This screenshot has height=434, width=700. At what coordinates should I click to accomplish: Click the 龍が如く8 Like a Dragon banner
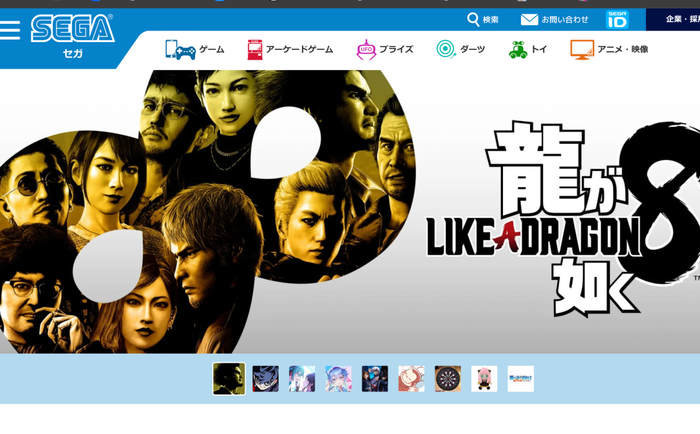pos(350,211)
